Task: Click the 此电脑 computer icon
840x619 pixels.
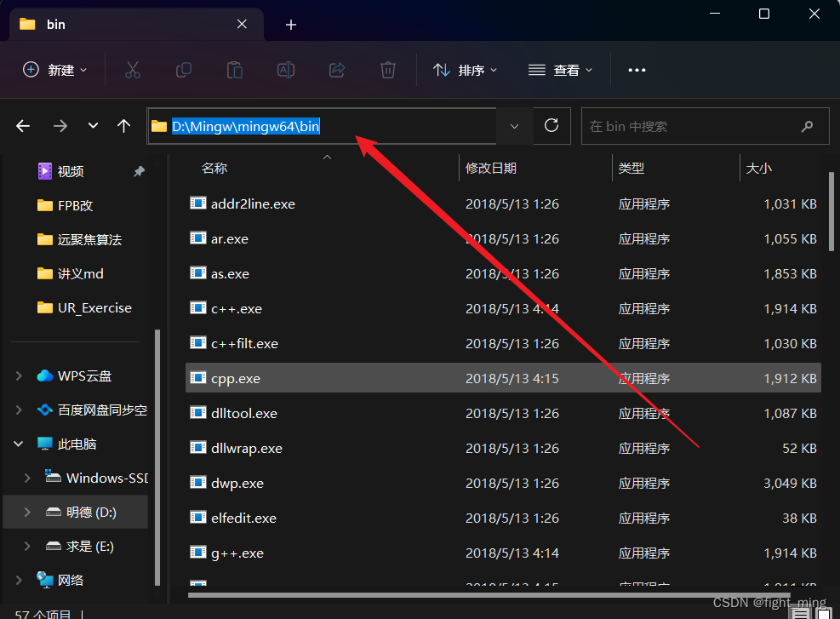Action: coord(44,444)
